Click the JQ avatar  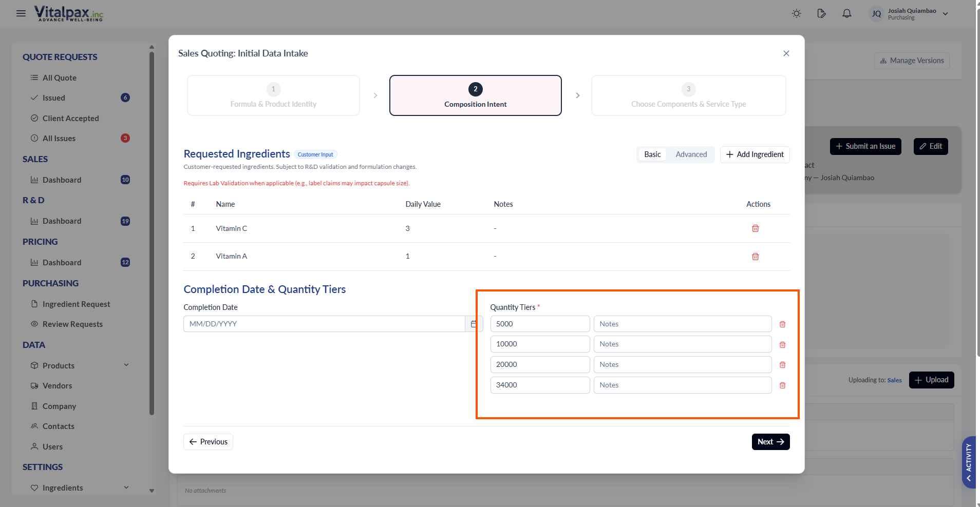tap(876, 14)
